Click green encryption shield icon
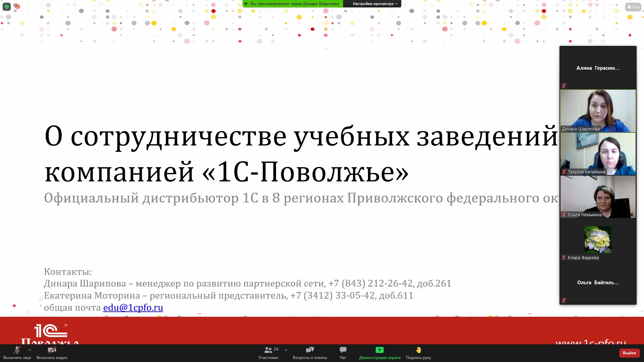 tap(7, 6)
